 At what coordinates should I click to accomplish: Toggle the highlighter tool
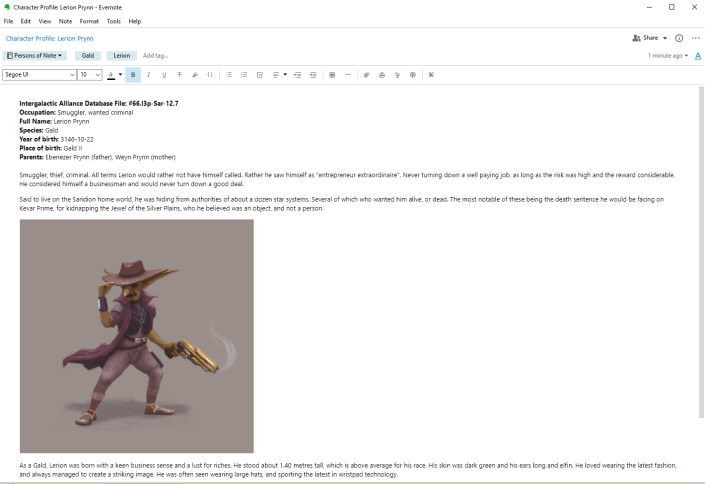coord(195,75)
